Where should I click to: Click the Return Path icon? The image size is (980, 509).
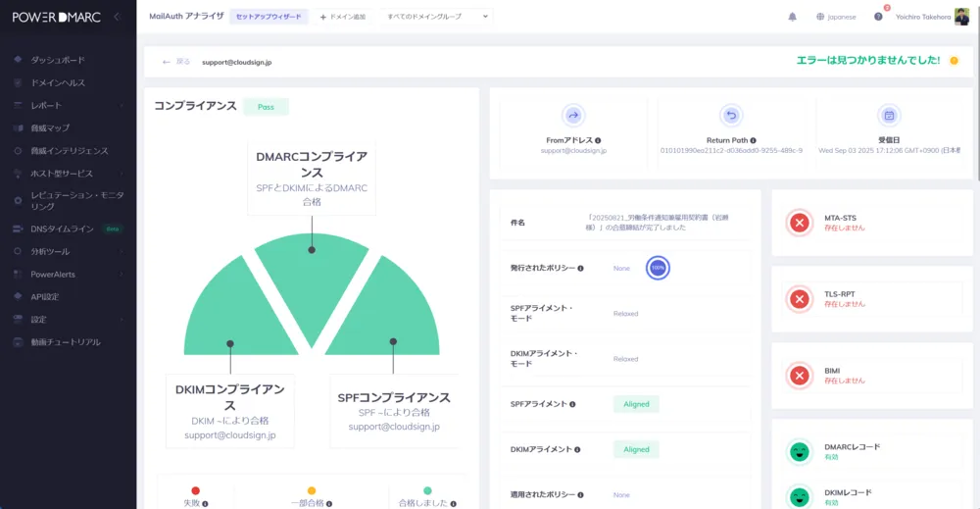tap(731, 116)
